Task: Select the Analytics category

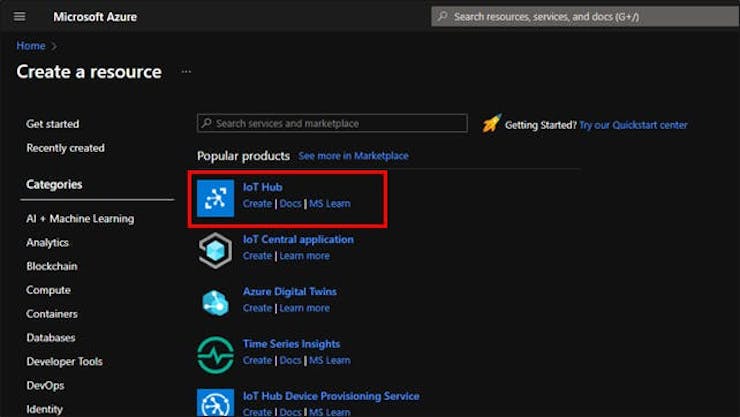Action: [x=47, y=242]
